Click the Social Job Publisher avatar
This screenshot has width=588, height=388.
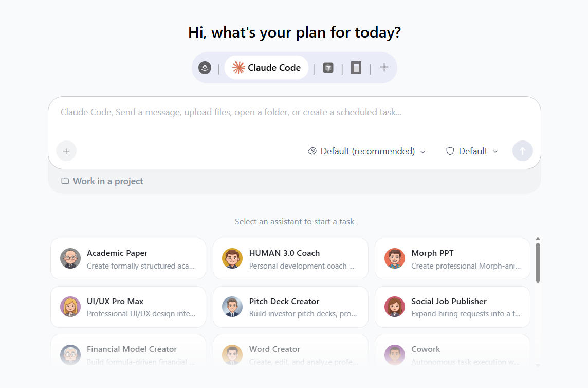(x=395, y=307)
